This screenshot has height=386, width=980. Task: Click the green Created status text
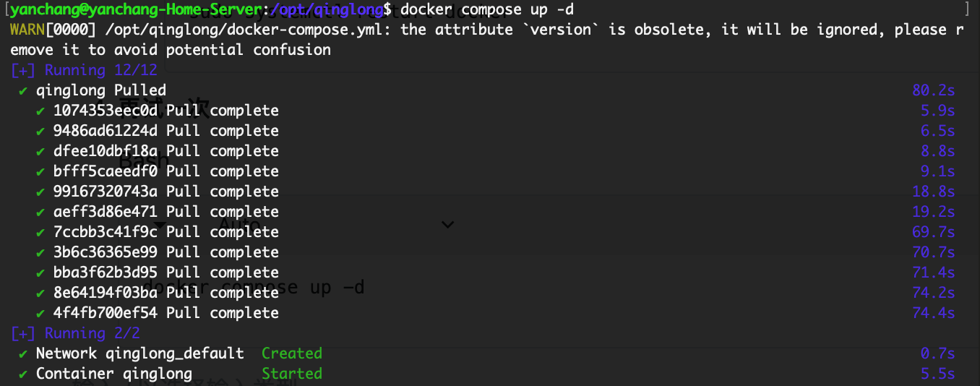click(291, 353)
